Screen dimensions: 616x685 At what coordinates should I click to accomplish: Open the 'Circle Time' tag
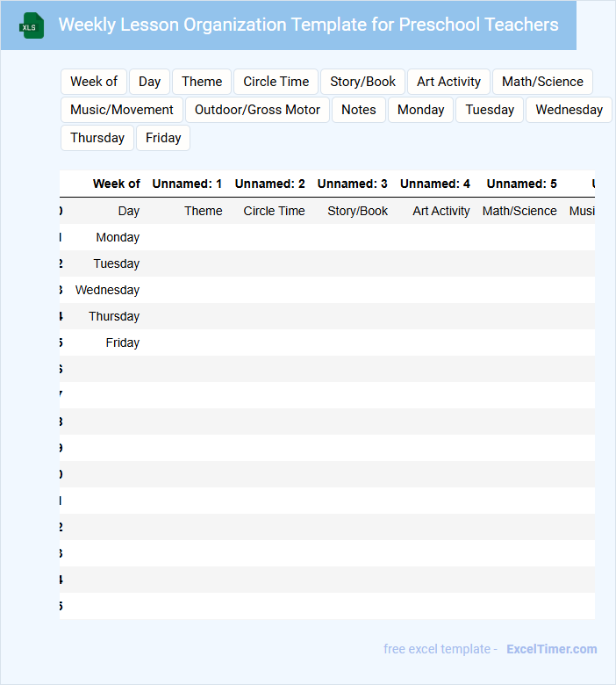(276, 82)
